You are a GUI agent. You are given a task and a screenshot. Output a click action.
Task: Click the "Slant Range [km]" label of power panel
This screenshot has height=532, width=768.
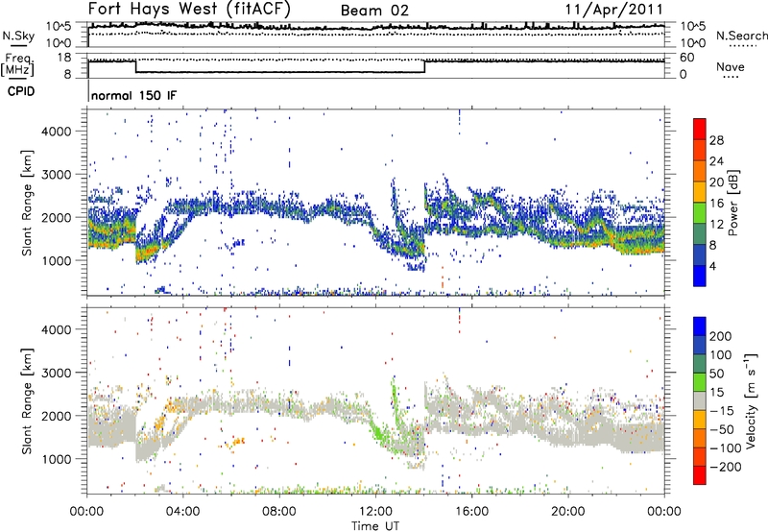[27, 203]
